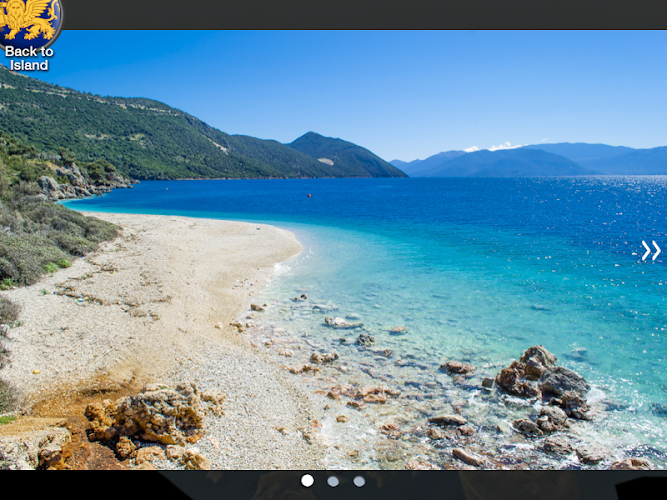
Task: Jump to the second slideshow pagination dot
Action: click(x=333, y=481)
